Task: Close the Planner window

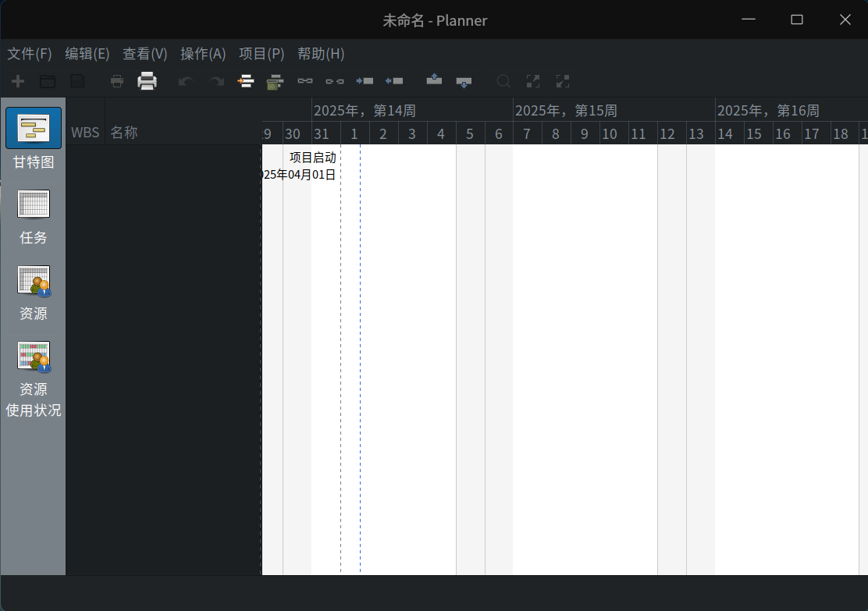Action: pyautogui.click(x=845, y=20)
